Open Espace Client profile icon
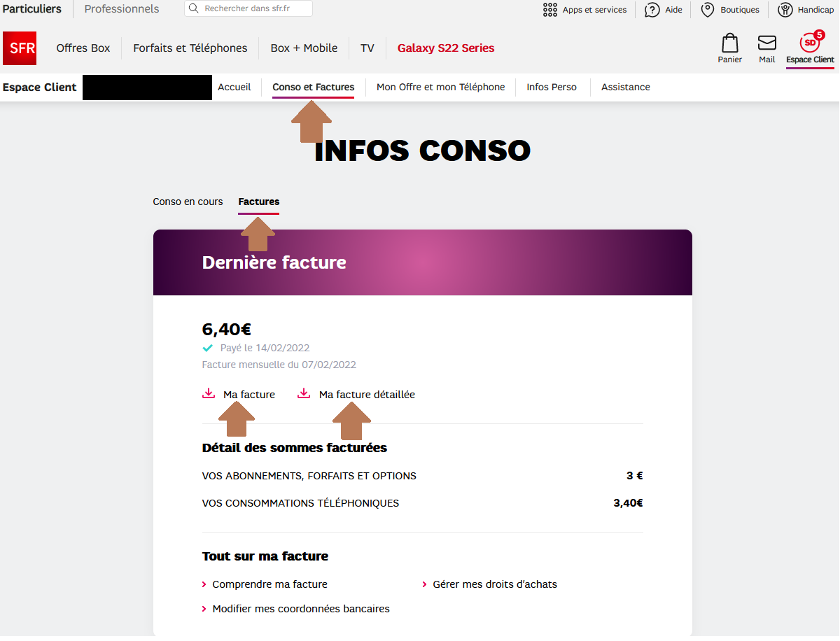 pos(810,43)
